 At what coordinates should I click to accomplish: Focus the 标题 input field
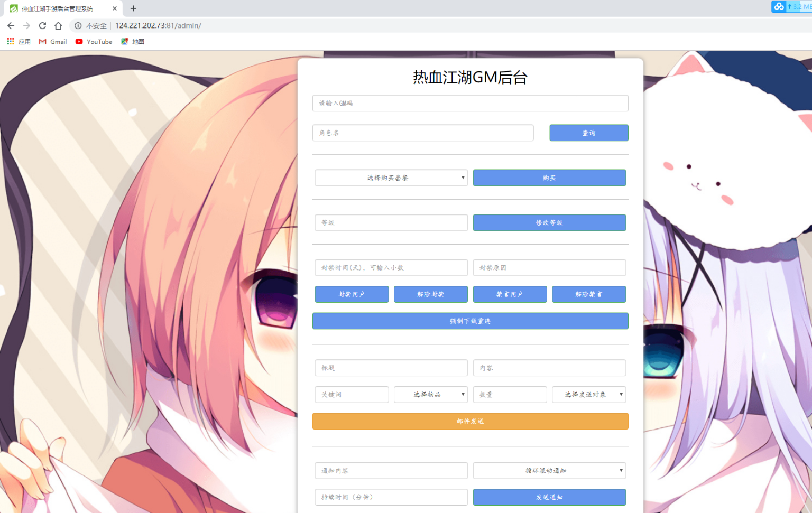pos(391,368)
